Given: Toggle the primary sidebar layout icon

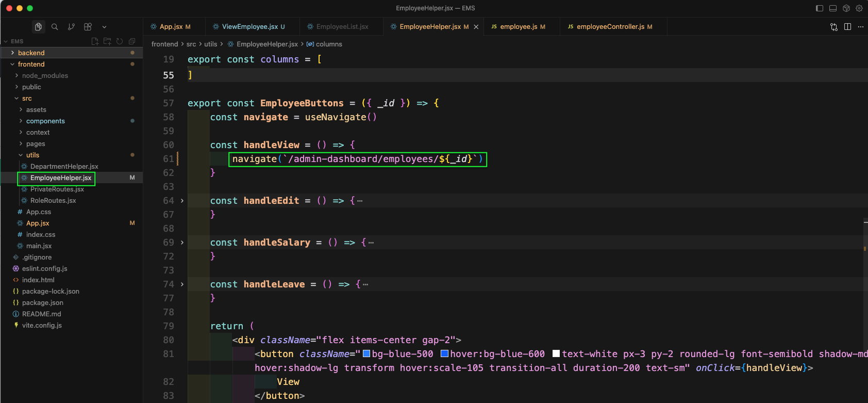Looking at the screenshot, I should [x=820, y=8].
